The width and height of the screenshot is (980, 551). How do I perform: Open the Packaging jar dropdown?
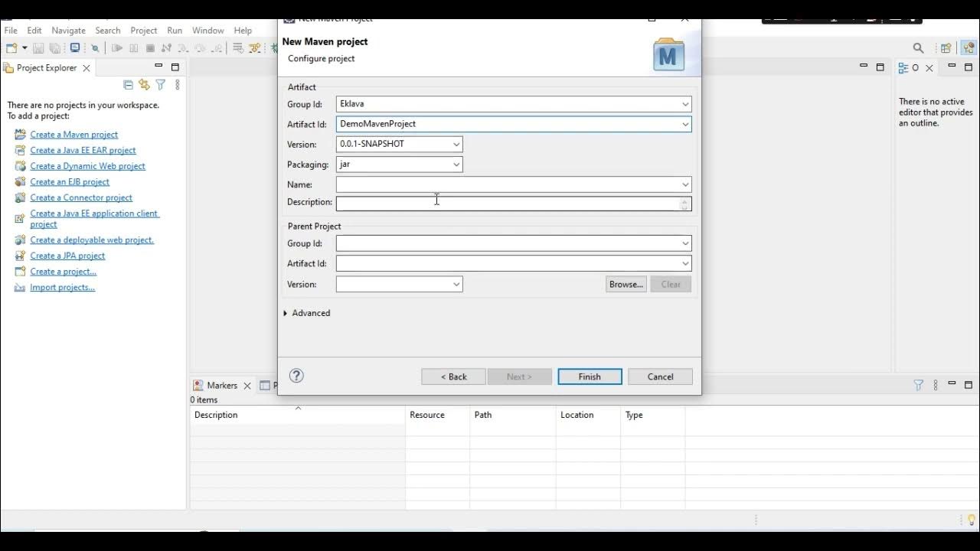click(x=456, y=165)
